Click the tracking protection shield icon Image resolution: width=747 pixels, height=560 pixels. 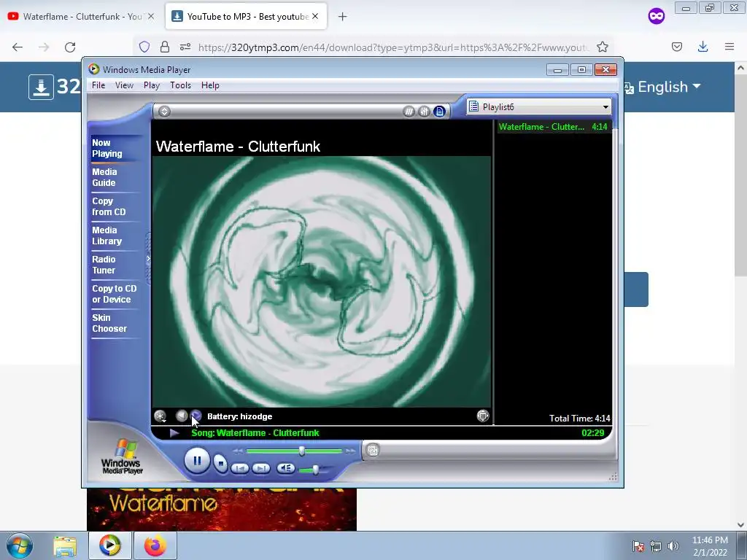(144, 47)
